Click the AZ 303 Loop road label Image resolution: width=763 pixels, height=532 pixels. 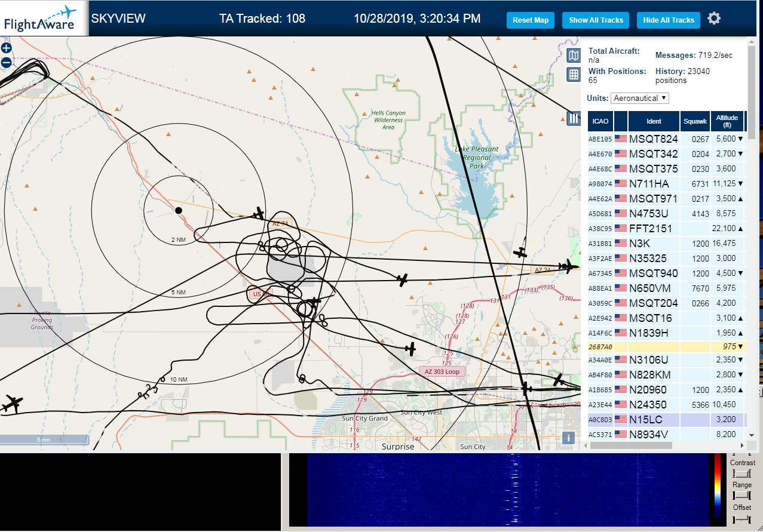(442, 371)
